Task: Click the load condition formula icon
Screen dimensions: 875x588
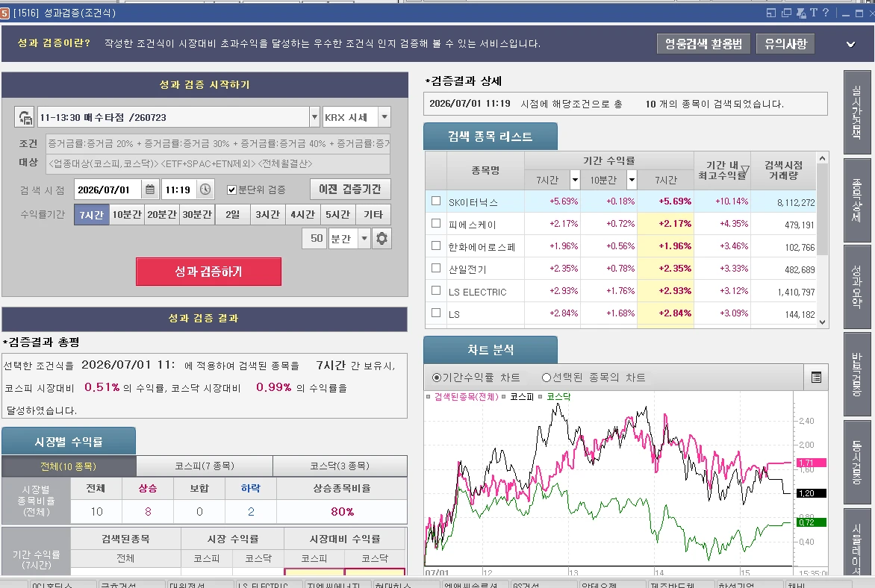Action: (25, 117)
